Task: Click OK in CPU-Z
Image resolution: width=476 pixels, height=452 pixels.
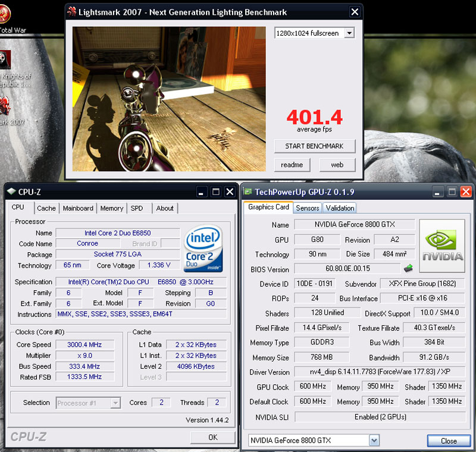Action: click(x=213, y=438)
